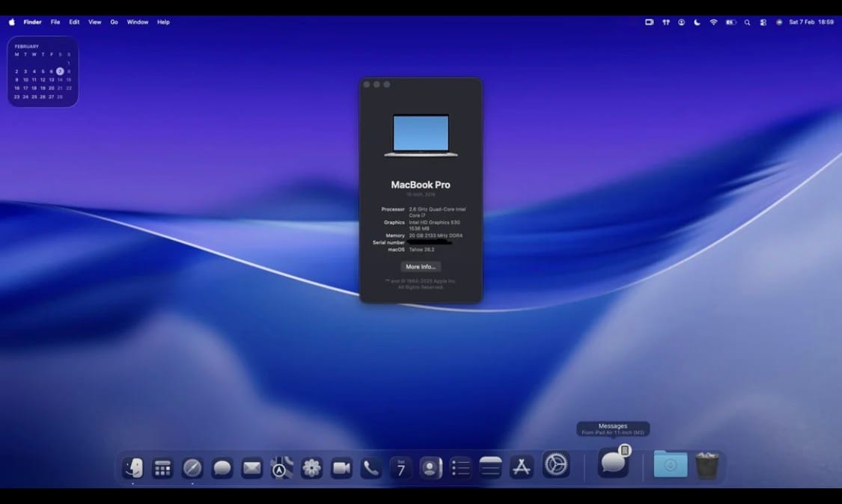Screen dimensions: 842x504
Task: Open the battery status menu
Action: [730, 22]
